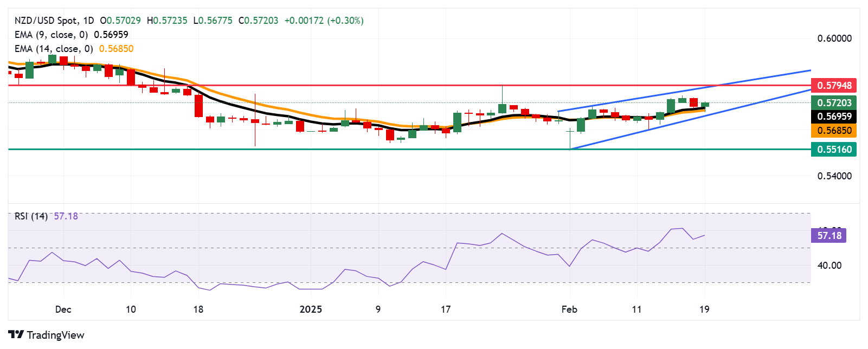
Task: Click the 2025 label on time axis
Action: [x=311, y=309]
